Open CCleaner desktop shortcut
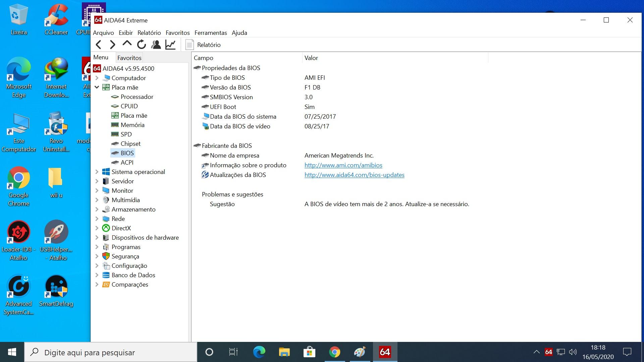644x362 pixels. coord(56,19)
